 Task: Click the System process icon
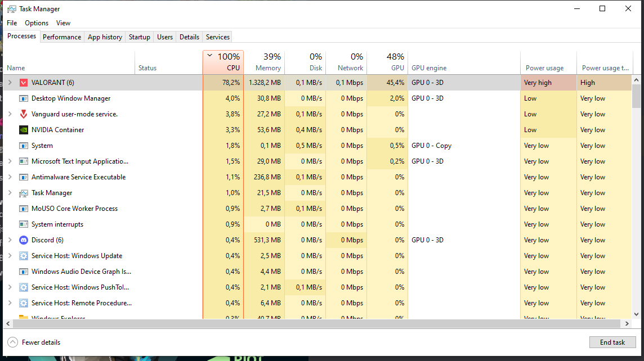[24, 146]
